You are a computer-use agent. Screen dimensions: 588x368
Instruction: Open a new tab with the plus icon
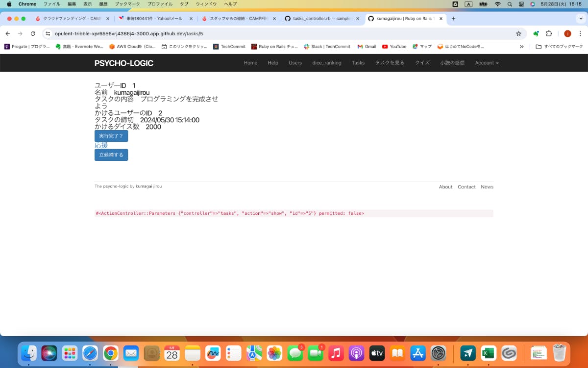coord(453,19)
